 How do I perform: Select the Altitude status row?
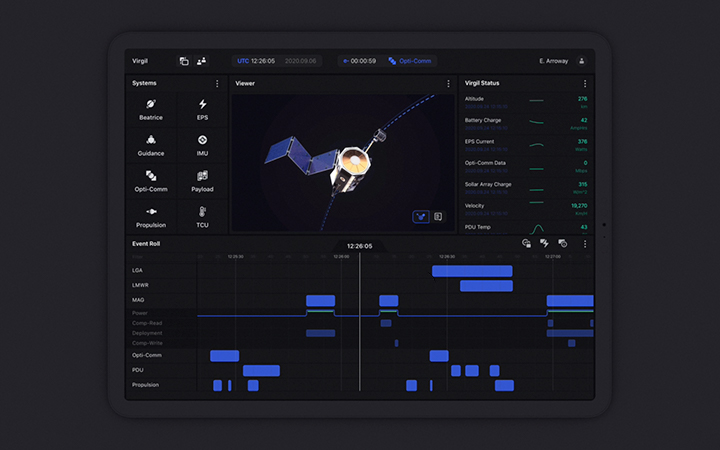click(526, 102)
